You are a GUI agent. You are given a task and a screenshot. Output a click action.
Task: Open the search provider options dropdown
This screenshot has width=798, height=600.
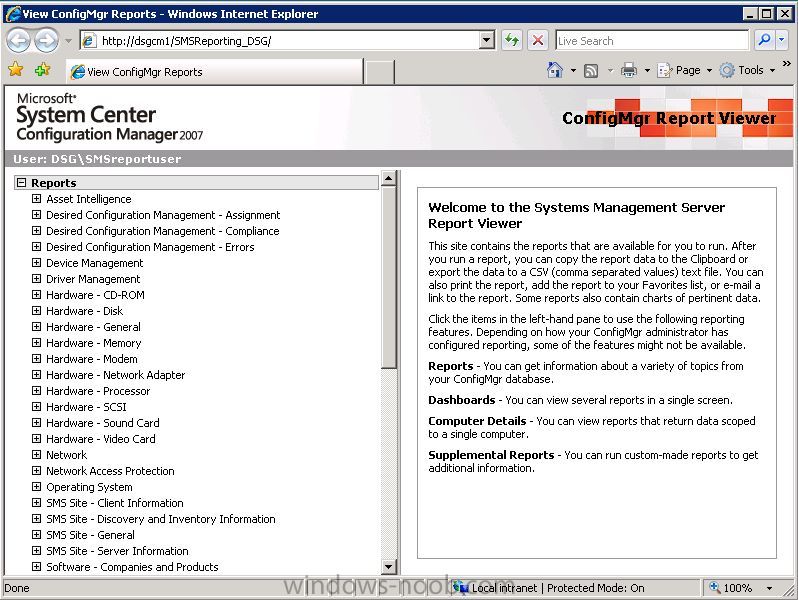click(782, 40)
